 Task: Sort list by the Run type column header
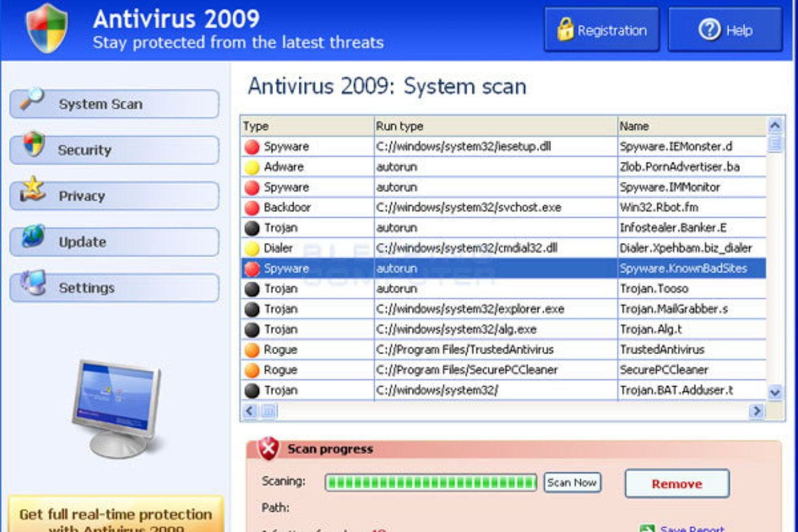point(496,126)
